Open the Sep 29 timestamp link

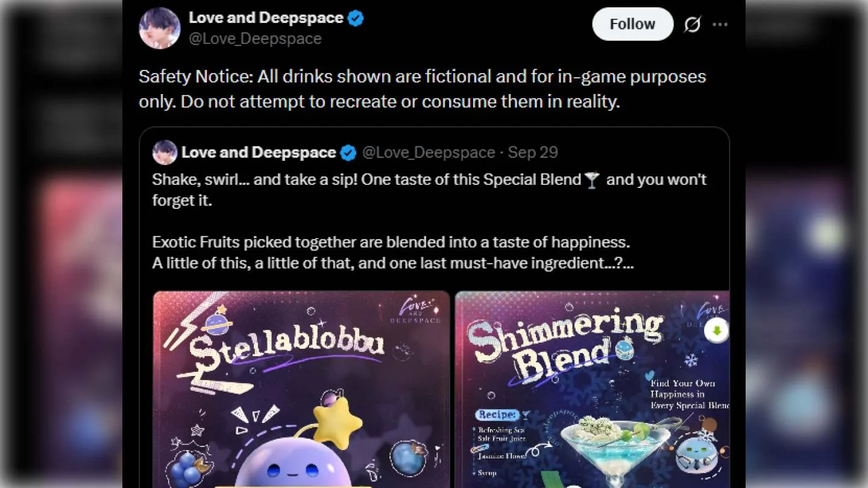533,152
